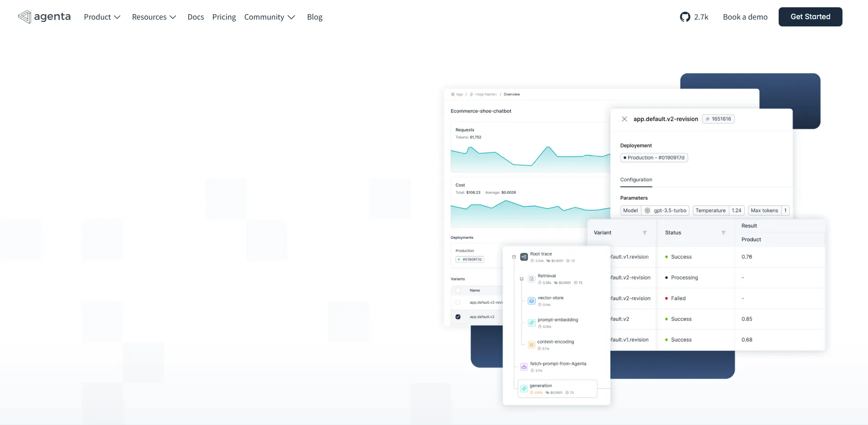Screen dimensions: 868x425
Task: Click the filter icon on the Variant column
Action: pyautogui.click(x=645, y=232)
